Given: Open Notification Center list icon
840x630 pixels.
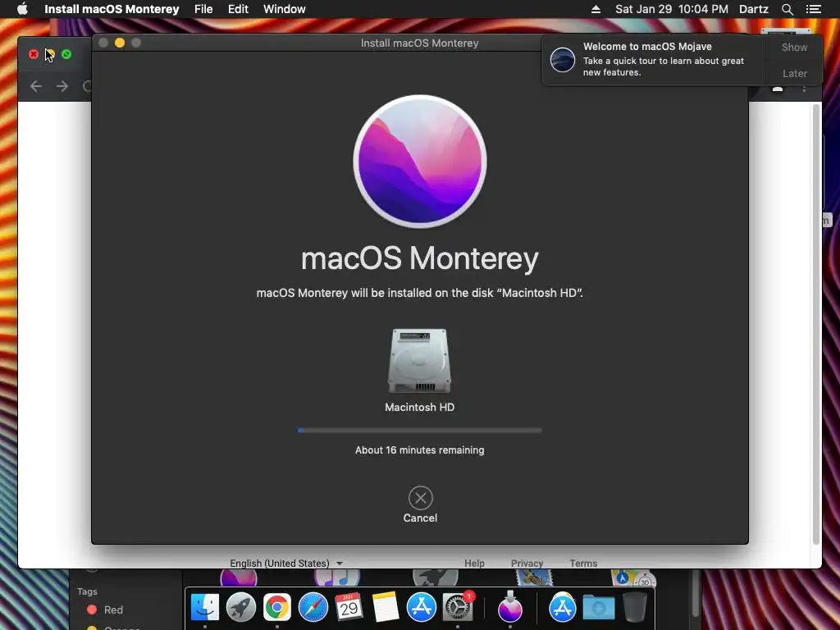Looking at the screenshot, I should coord(813,9).
